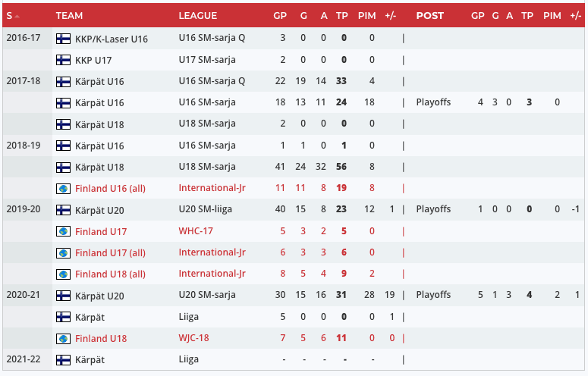Sort the table by the TEAM column header
The image size is (588, 376).
[70, 16]
